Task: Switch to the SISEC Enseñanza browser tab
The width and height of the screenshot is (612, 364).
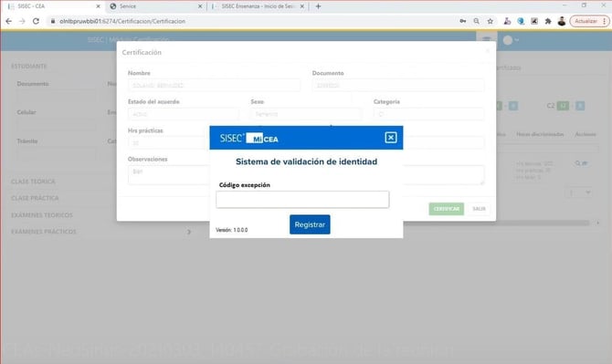Action: click(x=258, y=6)
